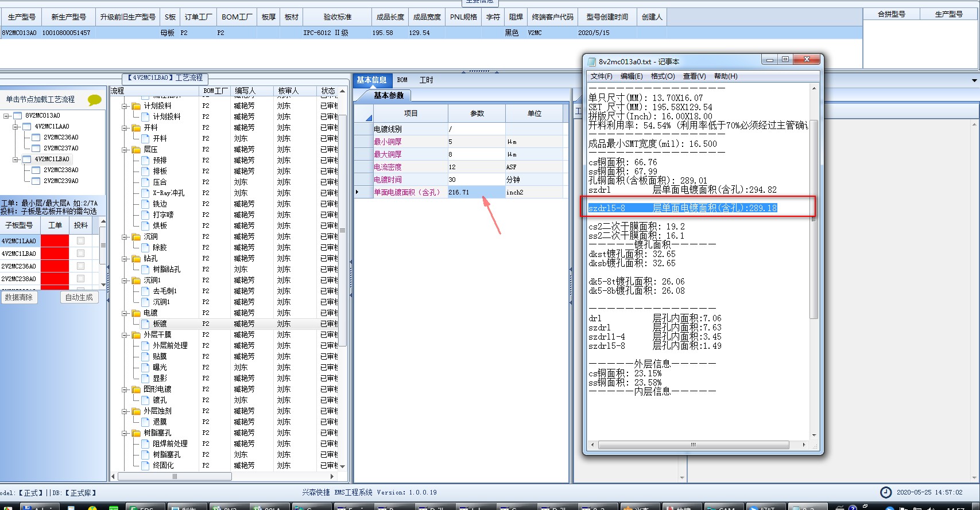This screenshot has width=980, height=510.
Task: Click the 铣边 document icon
Action: coord(146,204)
